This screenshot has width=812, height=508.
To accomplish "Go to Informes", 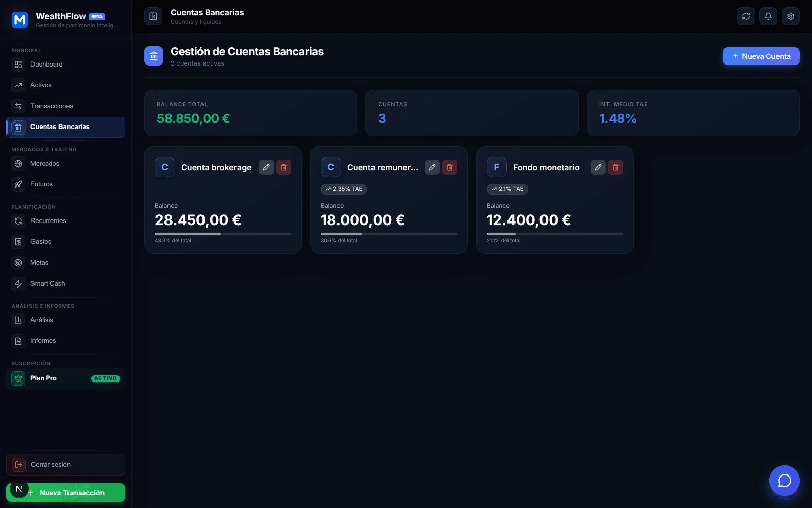I will tap(65, 341).
